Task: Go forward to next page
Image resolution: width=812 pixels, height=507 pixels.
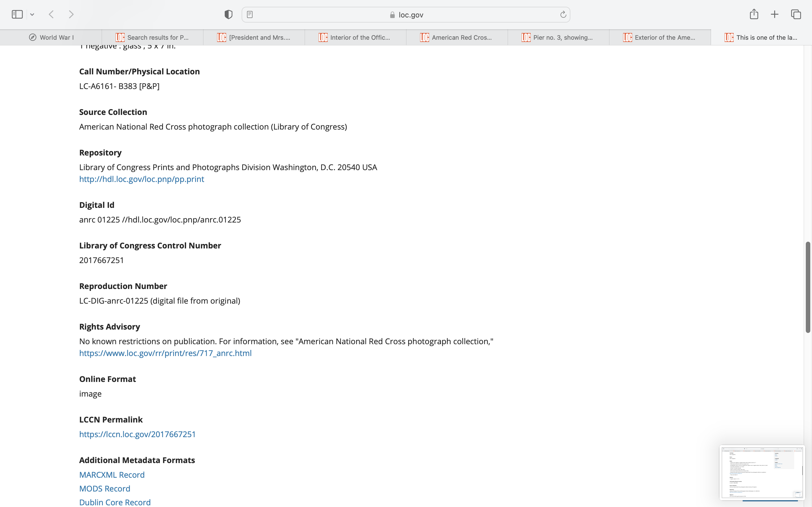Action: click(x=71, y=14)
